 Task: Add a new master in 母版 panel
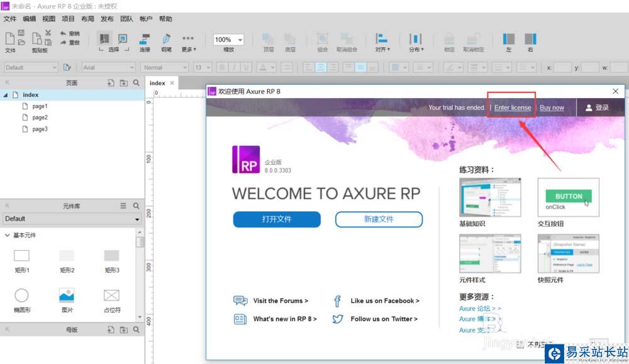point(111,329)
